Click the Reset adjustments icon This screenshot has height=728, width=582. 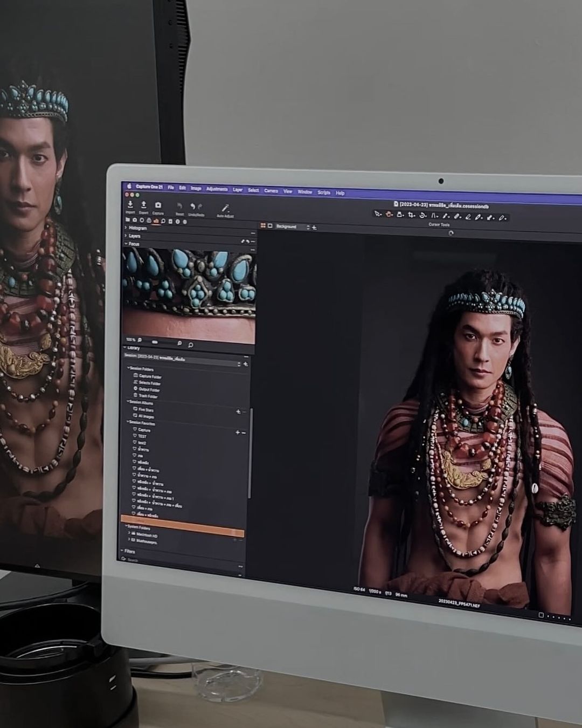(179, 206)
